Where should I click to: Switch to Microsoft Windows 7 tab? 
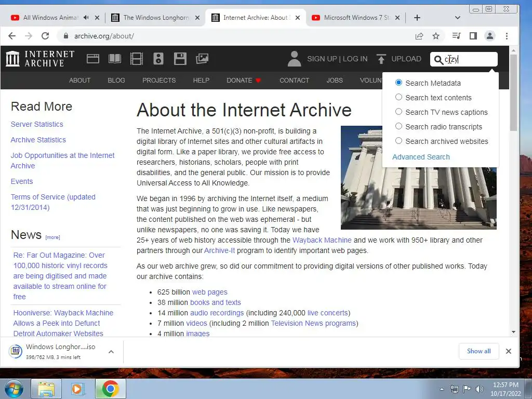(x=355, y=18)
